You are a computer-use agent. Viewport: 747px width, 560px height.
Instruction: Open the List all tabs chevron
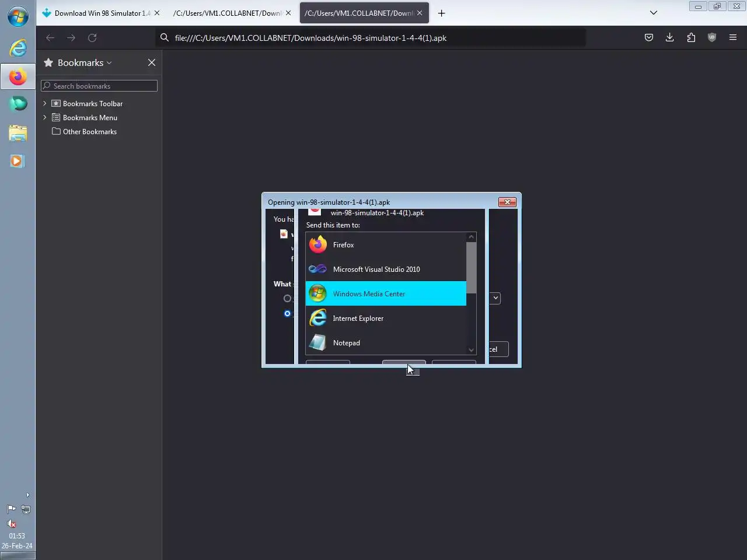click(654, 13)
